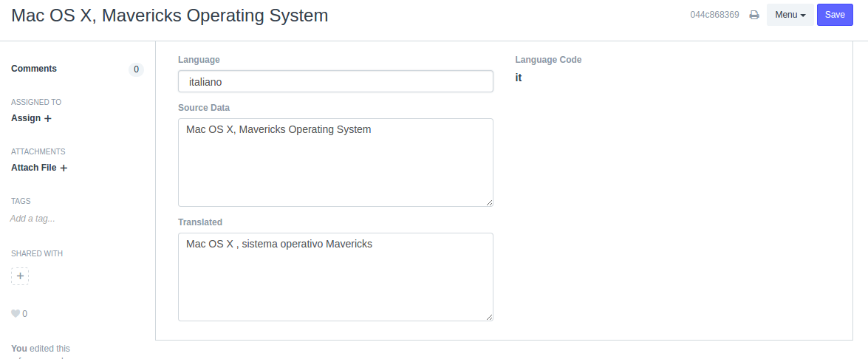Click the Shared With add box
The image size is (868, 359).
coord(20,276)
